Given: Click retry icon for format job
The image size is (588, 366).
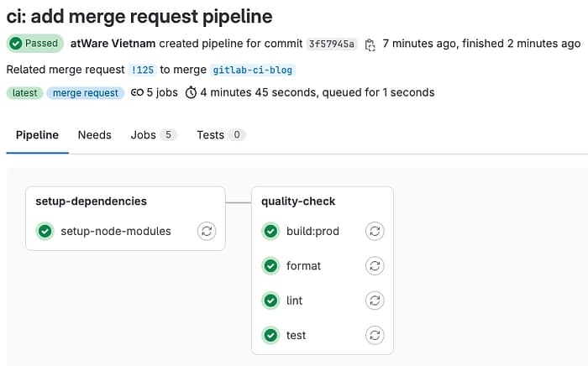Looking at the screenshot, I should coord(375,265).
